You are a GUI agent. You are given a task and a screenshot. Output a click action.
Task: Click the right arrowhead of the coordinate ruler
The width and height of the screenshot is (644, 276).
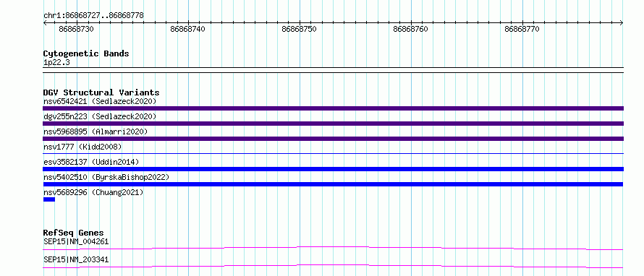pos(622,23)
